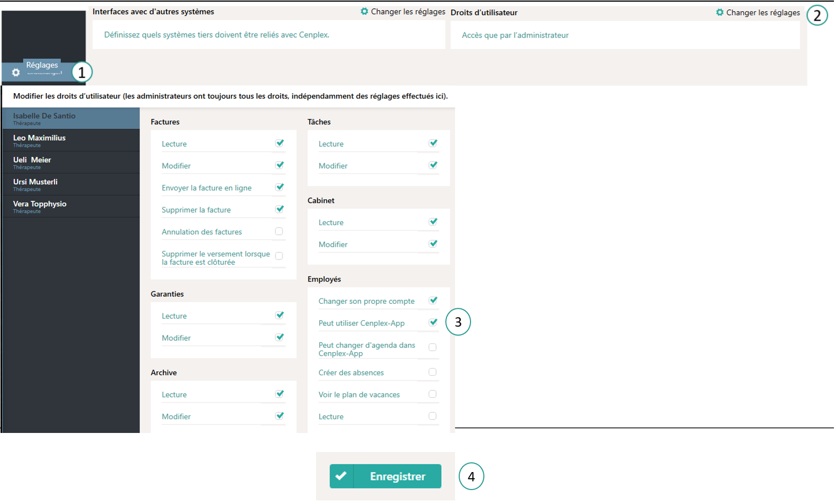The image size is (836, 504).
Task: Click Accès que par l'administrateur link
Action: pos(515,36)
